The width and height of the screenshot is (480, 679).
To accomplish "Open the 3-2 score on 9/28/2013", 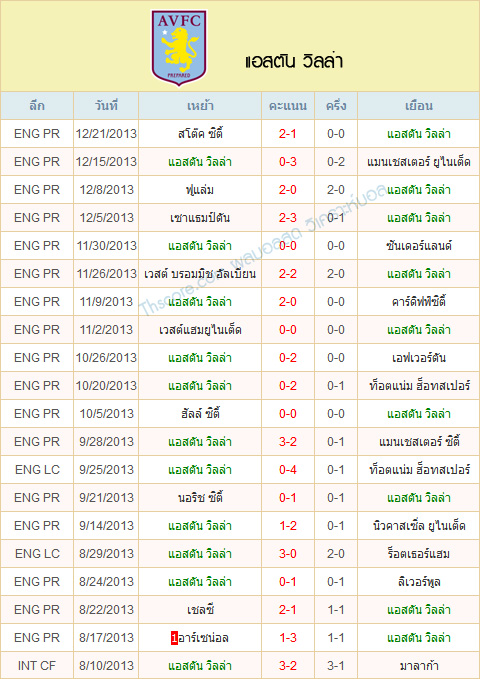I will tap(288, 442).
